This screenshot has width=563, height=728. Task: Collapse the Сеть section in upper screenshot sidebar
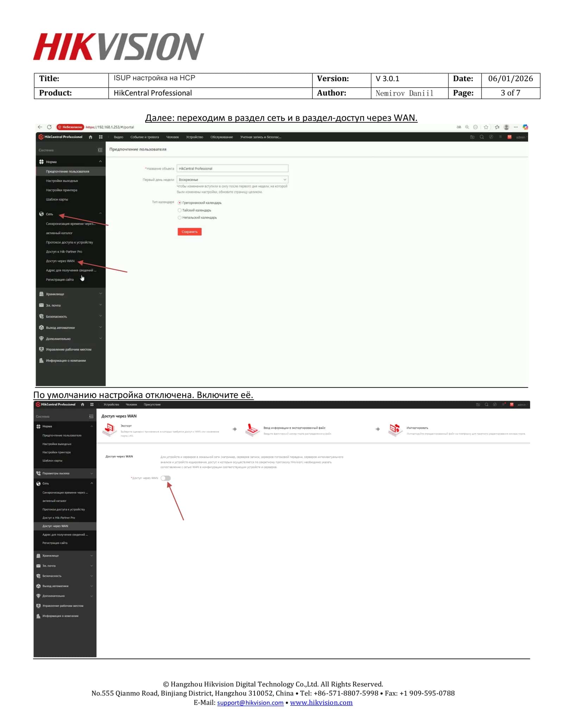[x=100, y=214]
